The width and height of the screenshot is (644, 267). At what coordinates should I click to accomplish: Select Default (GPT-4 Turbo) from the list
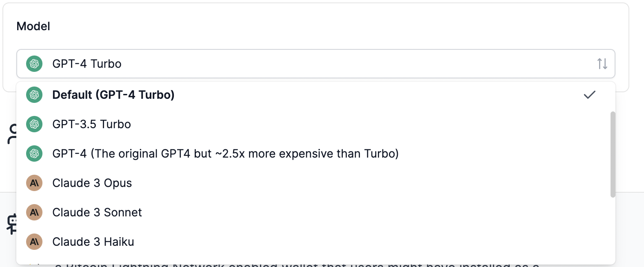pos(113,95)
